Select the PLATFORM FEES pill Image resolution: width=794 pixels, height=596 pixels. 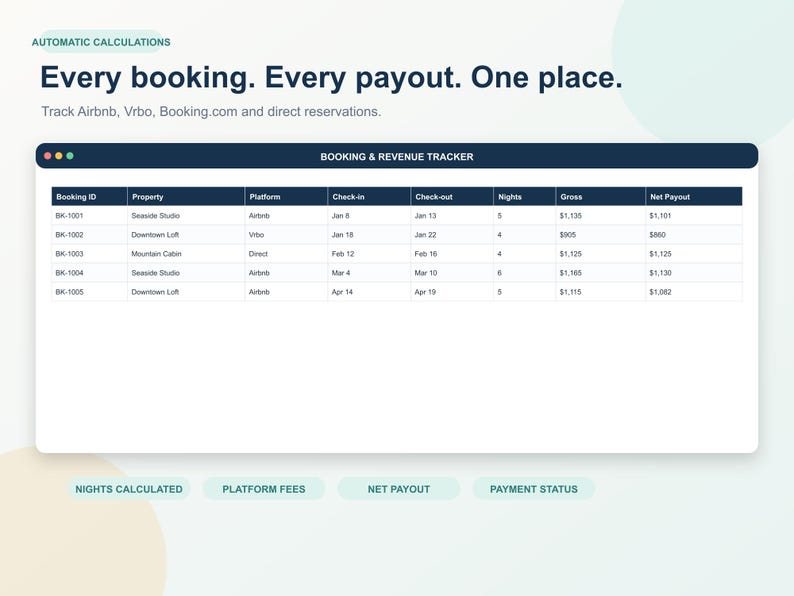pyautogui.click(x=264, y=489)
